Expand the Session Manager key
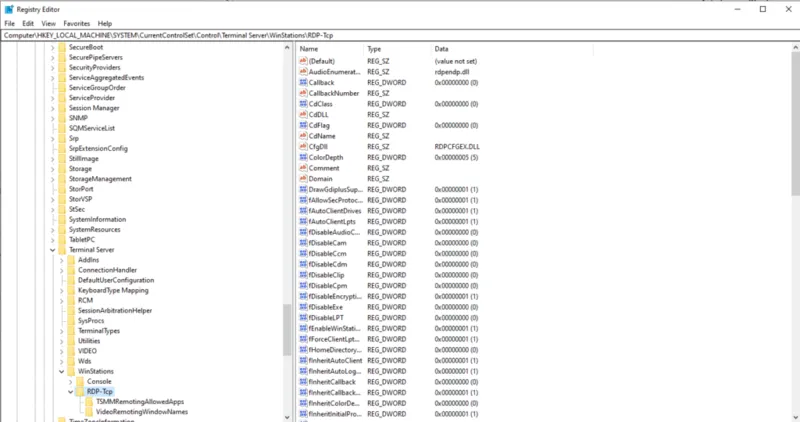 click(53, 108)
